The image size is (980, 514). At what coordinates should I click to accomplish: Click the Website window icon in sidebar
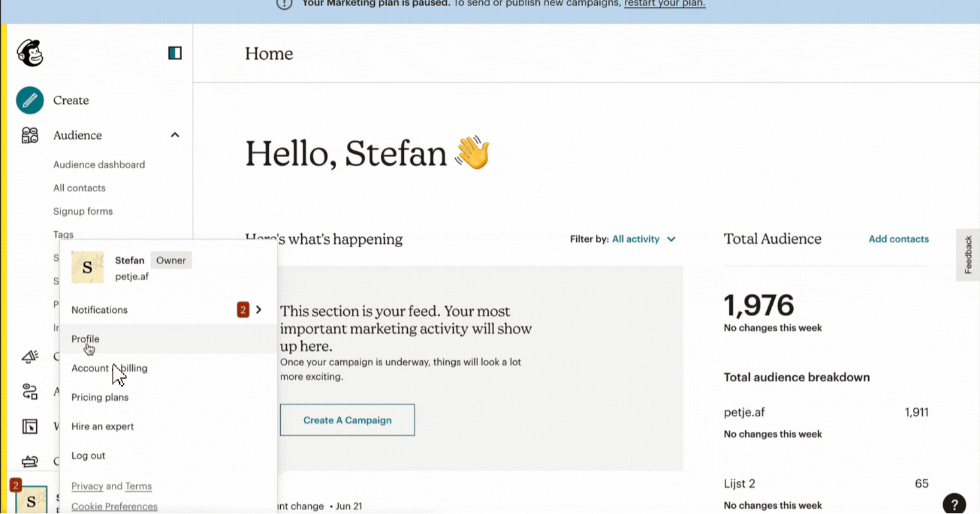(x=30, y=427)
